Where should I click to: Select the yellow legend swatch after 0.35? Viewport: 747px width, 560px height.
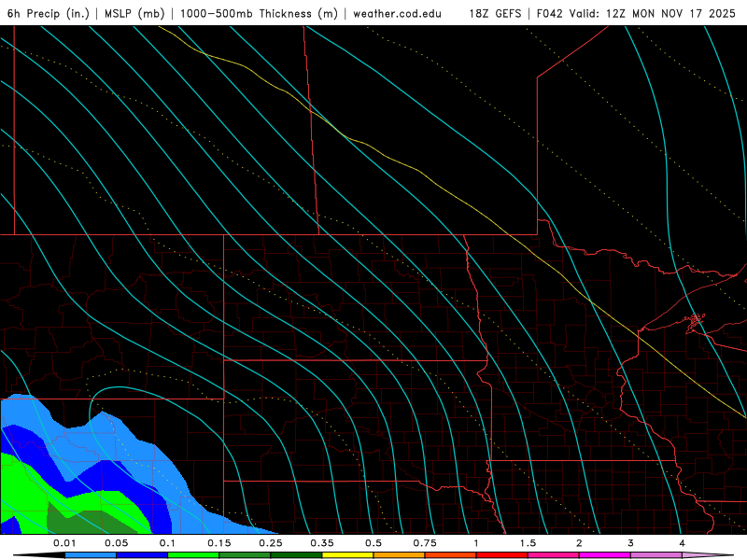coord(347,555)
